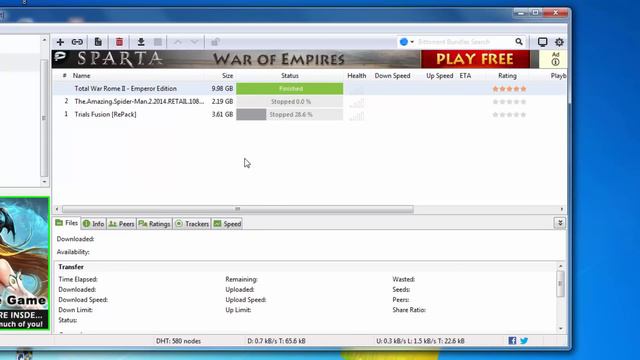Image resolution: width=640 pixels, height=360 pixels.
Task: Click the Size value 9.98 GB
Action: pyautogui.click(x=222, y=89)
